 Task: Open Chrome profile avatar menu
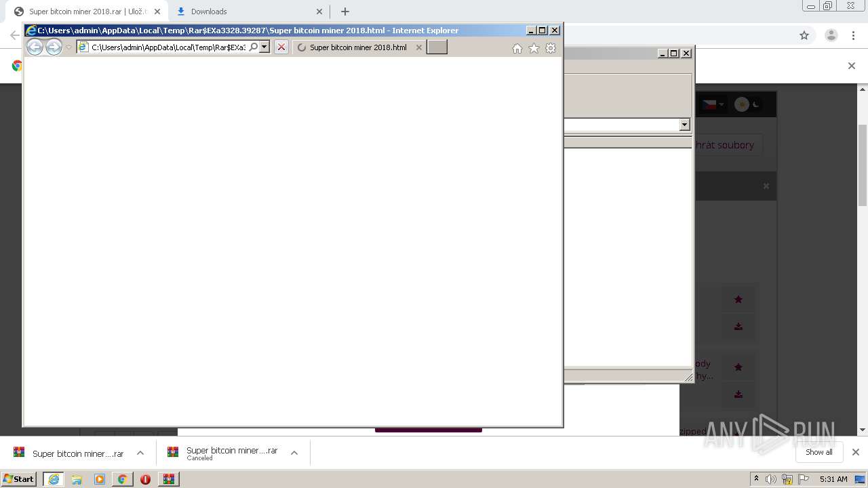(831, 35)
